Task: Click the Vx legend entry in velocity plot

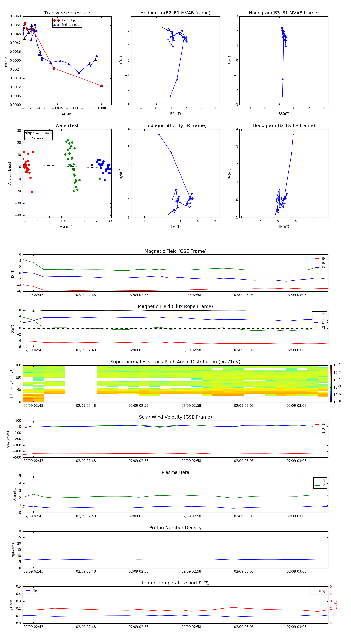Action: tap(320, 424)
